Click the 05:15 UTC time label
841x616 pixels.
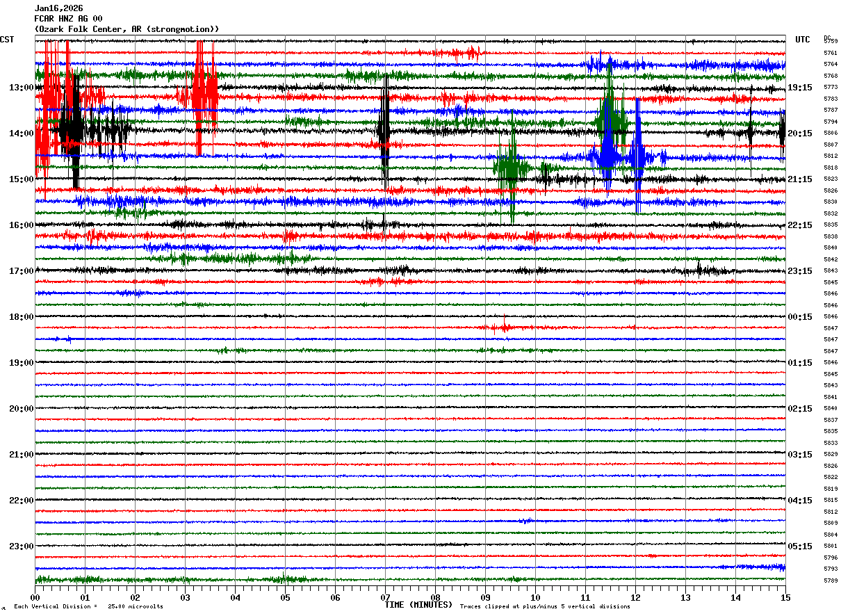click(800, 546)
